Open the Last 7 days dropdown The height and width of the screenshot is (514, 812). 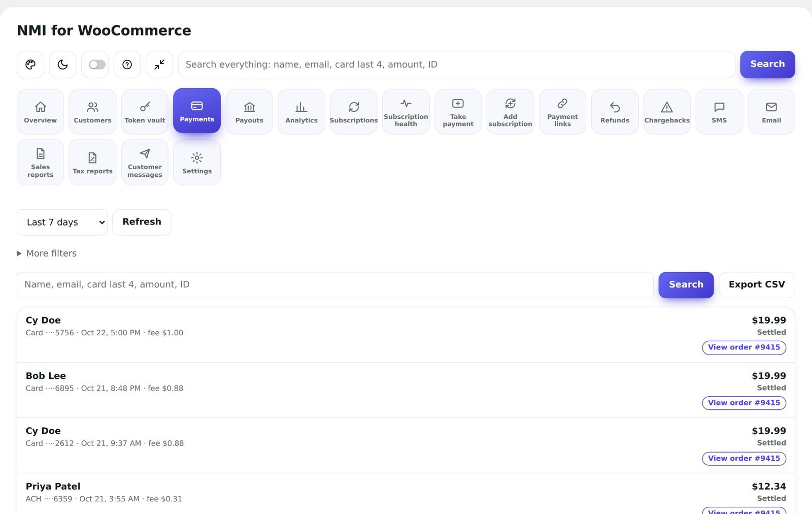click(x=62, y=222)
